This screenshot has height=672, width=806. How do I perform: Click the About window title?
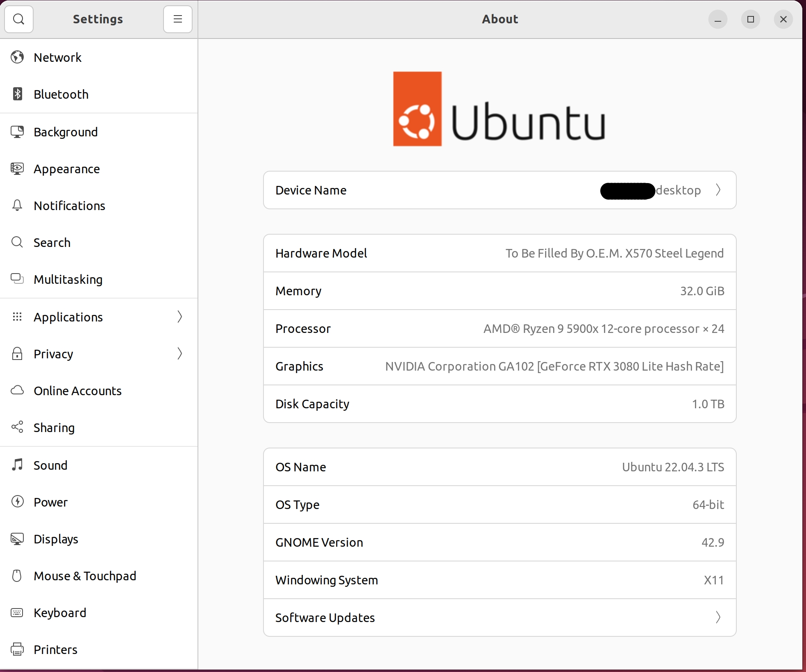coord(499,19)
